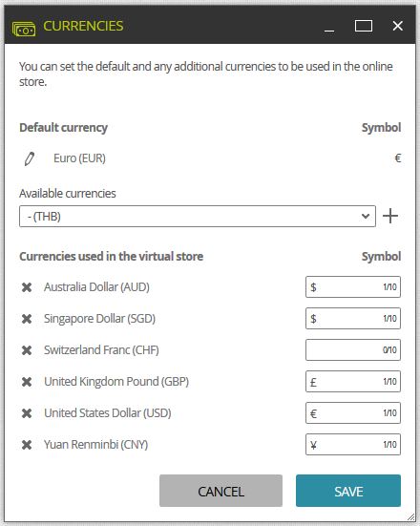Click the United Kingdom Pound symbol field
This screenshot has height=526, width=420.
(x=353, y=382)
